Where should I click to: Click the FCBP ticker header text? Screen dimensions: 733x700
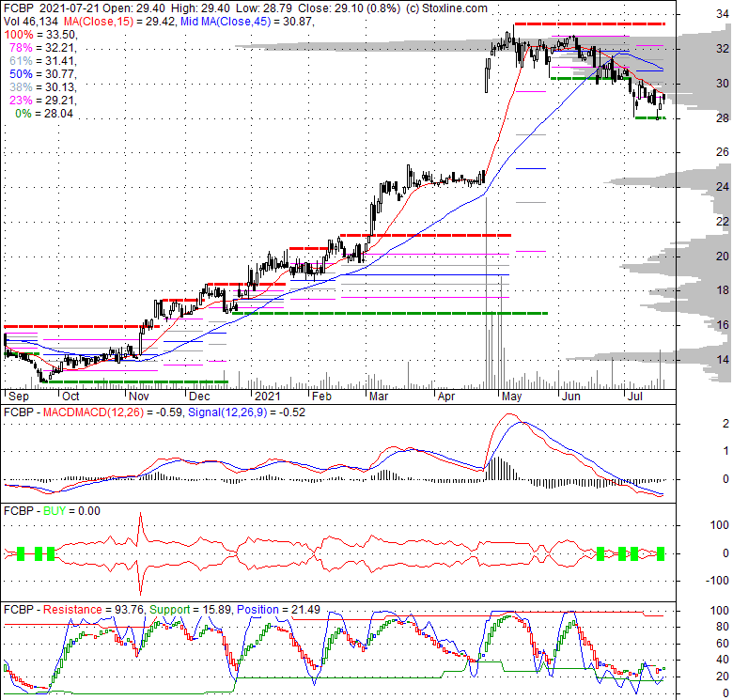19,8
